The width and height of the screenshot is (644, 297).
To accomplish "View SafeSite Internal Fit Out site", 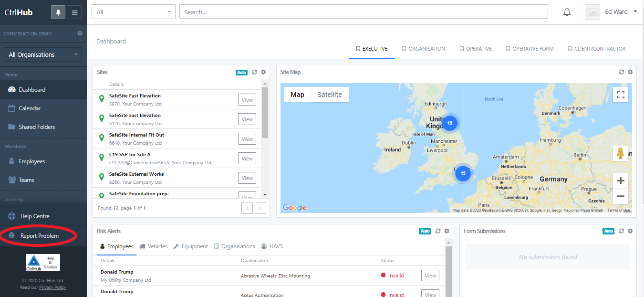I will 247,139.
